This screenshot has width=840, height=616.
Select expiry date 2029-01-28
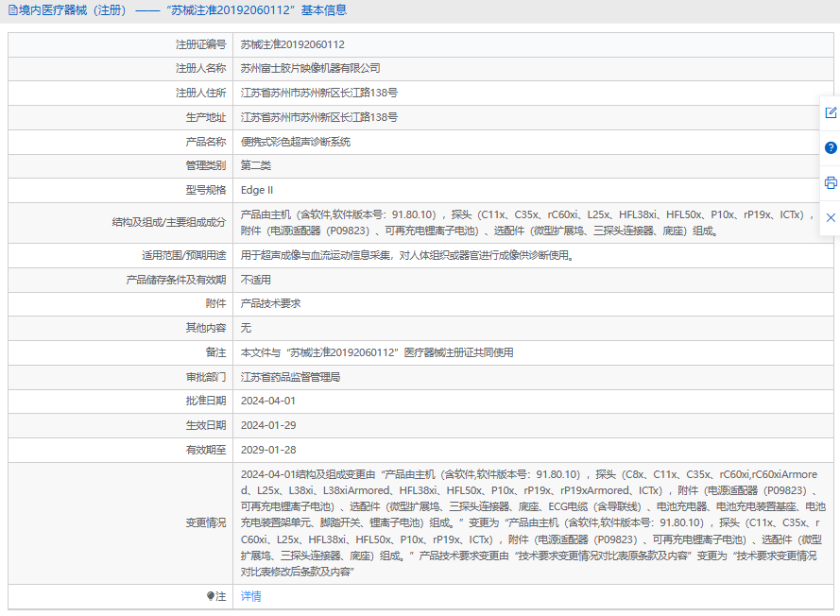268,450
